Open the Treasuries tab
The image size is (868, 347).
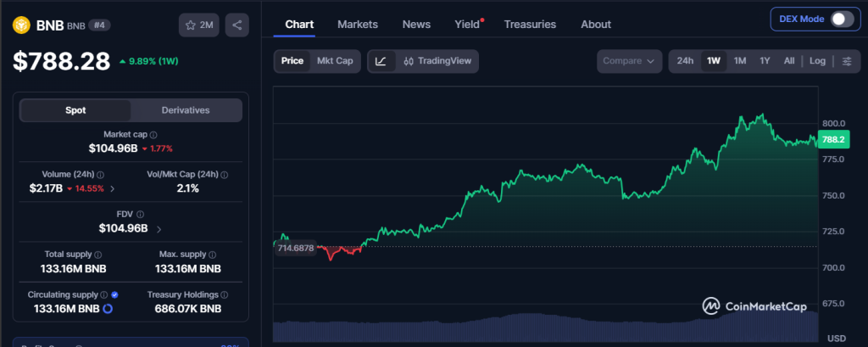pos(530,25)
